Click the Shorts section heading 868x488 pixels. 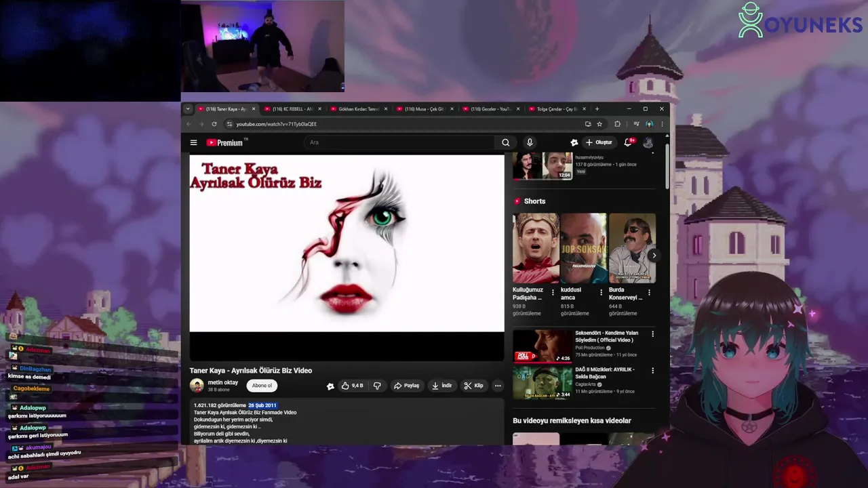(534, 201)
